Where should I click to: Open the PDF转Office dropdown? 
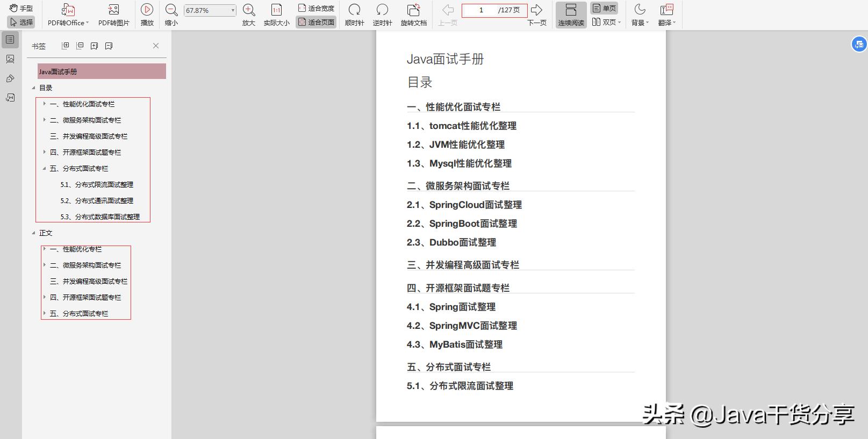(x=68, y=15)
